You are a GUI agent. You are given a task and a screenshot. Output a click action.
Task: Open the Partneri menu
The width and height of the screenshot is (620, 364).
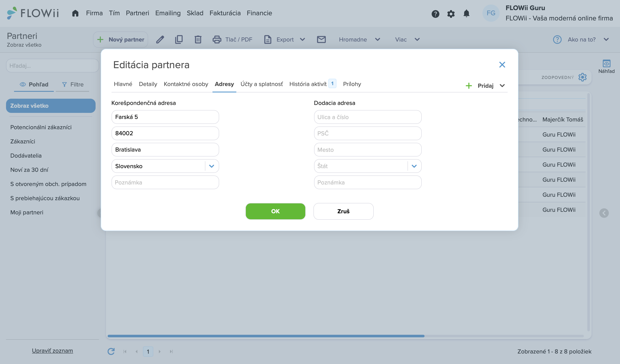click(x=137, y=13)
